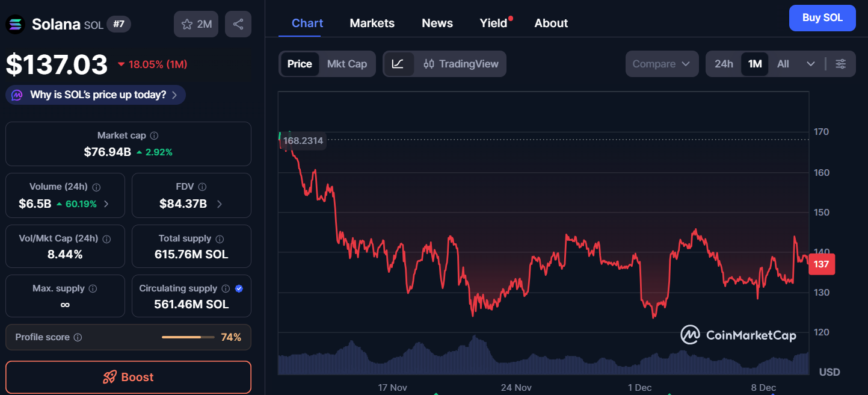
Task: Click the Buy SOL button
Action: tap(822, 18)
